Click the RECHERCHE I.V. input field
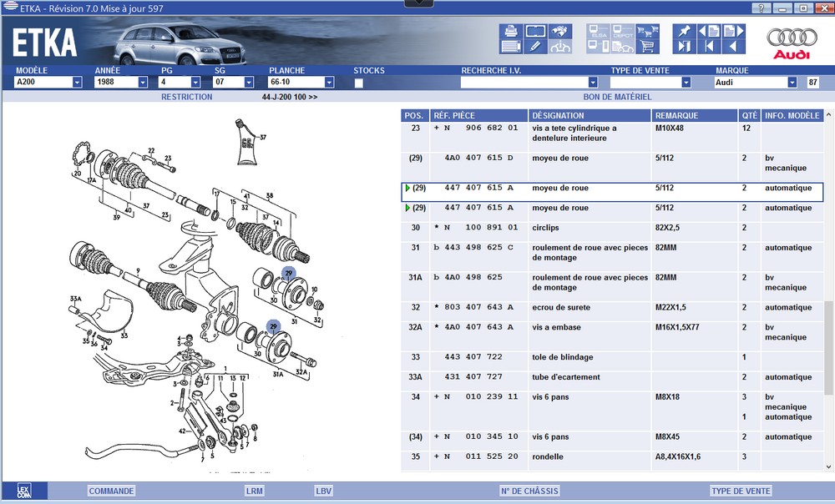This screenshot has width=835, height=504. 524,82
